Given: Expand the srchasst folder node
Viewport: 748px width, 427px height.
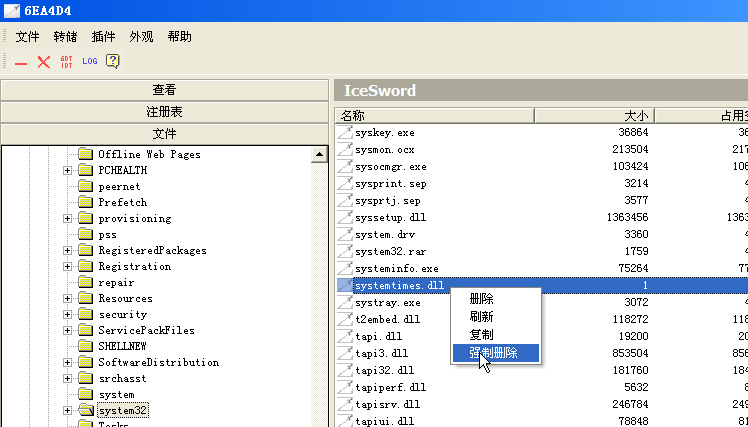Looking at the screenshot, I should point(67,379).
